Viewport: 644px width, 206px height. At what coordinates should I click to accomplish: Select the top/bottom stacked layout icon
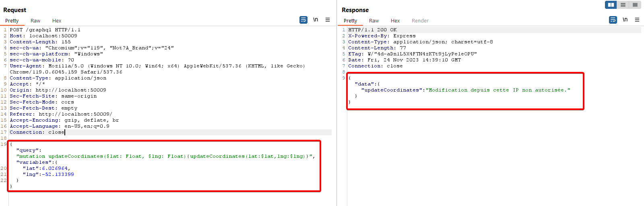pyautogui.click(x=623, y=5)
